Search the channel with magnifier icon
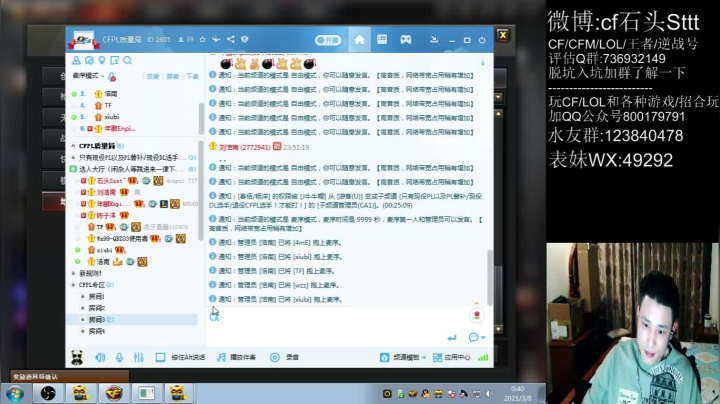720x404 pixels. point(127,61)
